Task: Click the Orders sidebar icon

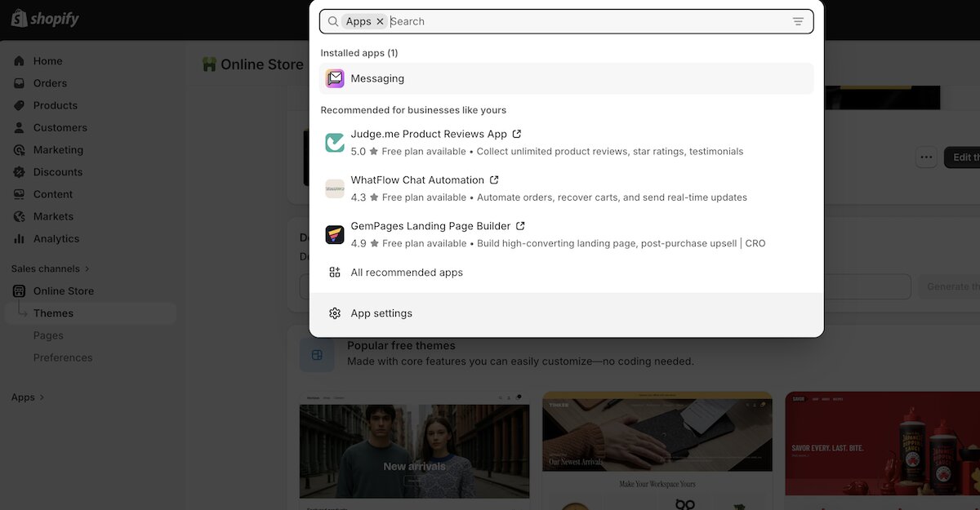Action: tap(19, 83)
